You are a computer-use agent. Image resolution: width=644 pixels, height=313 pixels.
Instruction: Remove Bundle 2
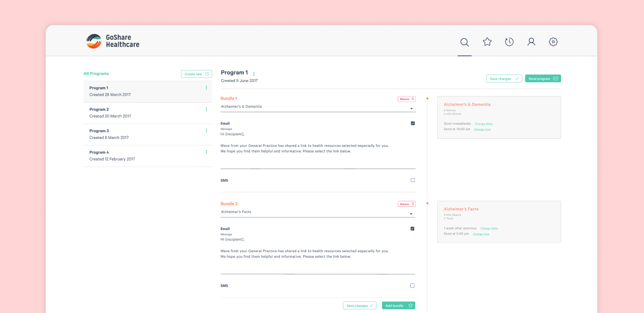[x=407, y=204]
